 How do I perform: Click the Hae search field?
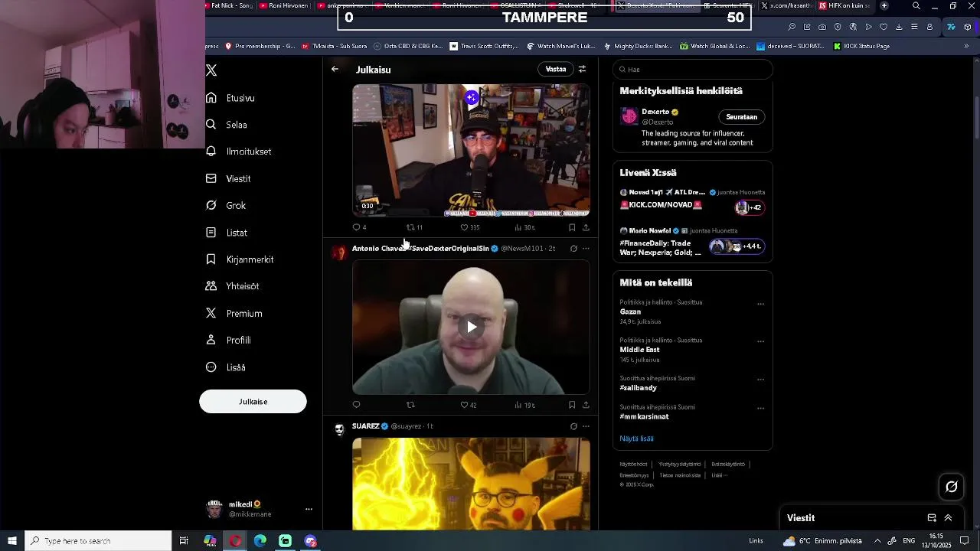(x=692, y=70)
